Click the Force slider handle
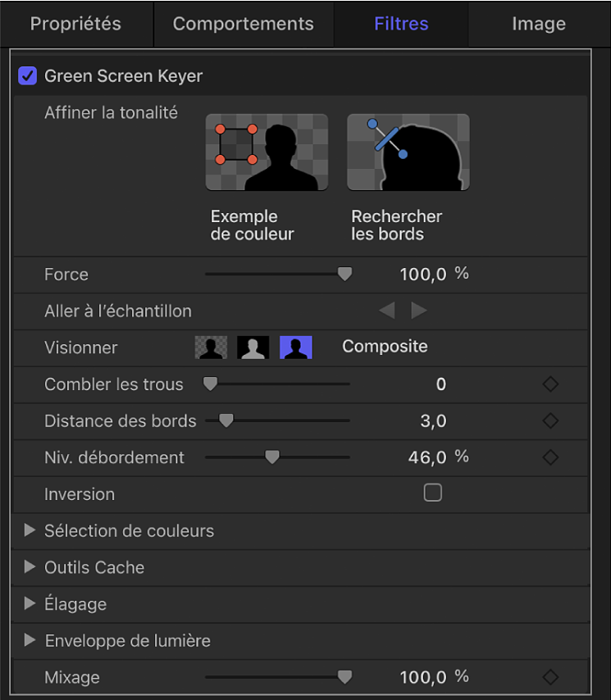Image resolution: width=611 pixels, height=700 pixels. 344,274
